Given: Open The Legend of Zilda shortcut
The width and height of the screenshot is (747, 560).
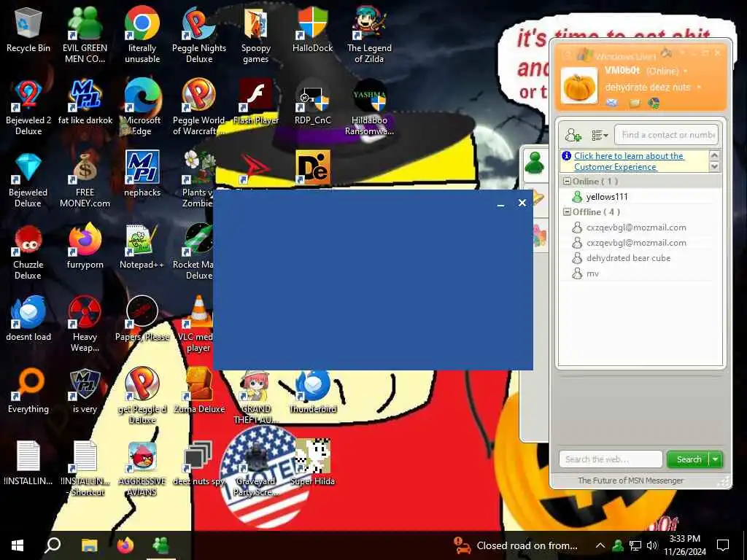Looking at the screenshot, I should click(369, 34).
